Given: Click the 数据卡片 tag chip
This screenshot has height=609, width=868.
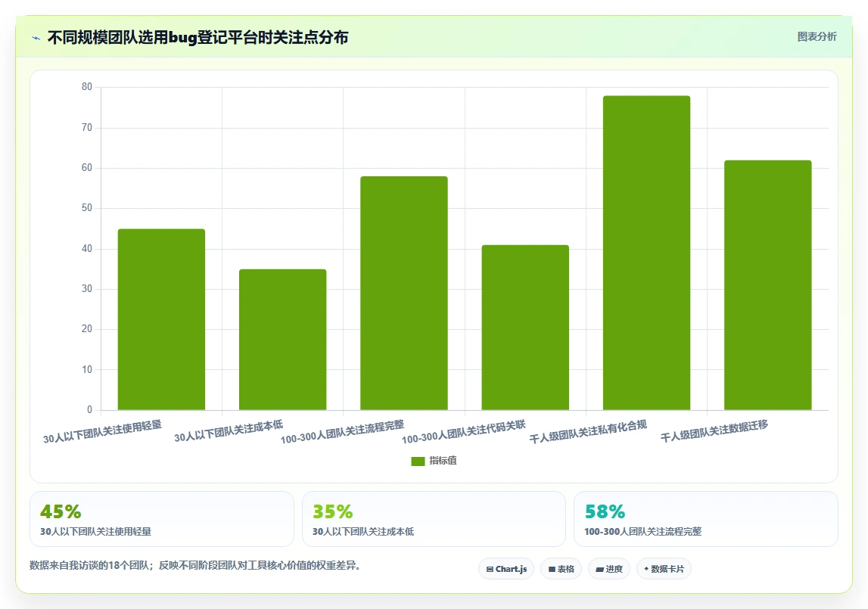Looking at the screenshot, I should (664, 569).
